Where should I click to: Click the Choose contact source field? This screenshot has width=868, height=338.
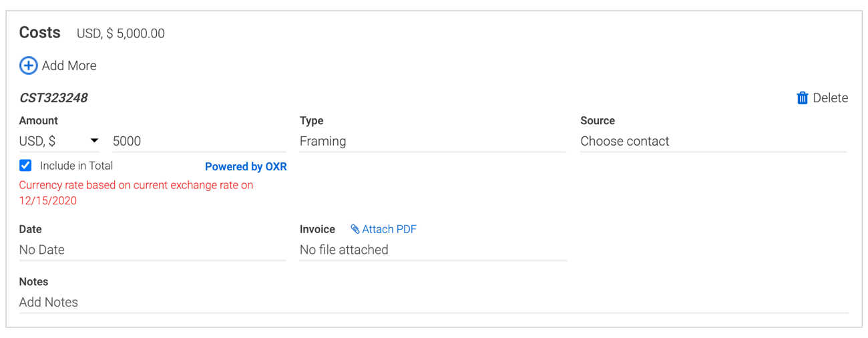pyautogui.click(x=714, y=141)
